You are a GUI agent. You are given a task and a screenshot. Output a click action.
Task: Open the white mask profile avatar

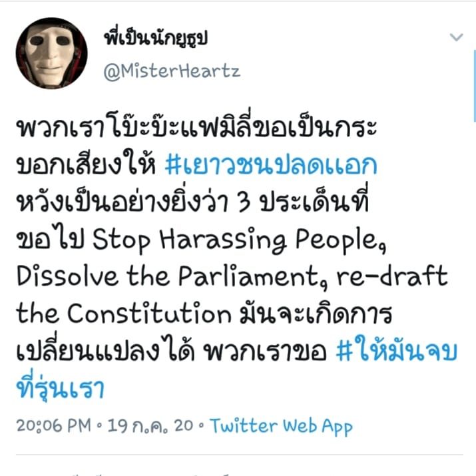point(52,53)
